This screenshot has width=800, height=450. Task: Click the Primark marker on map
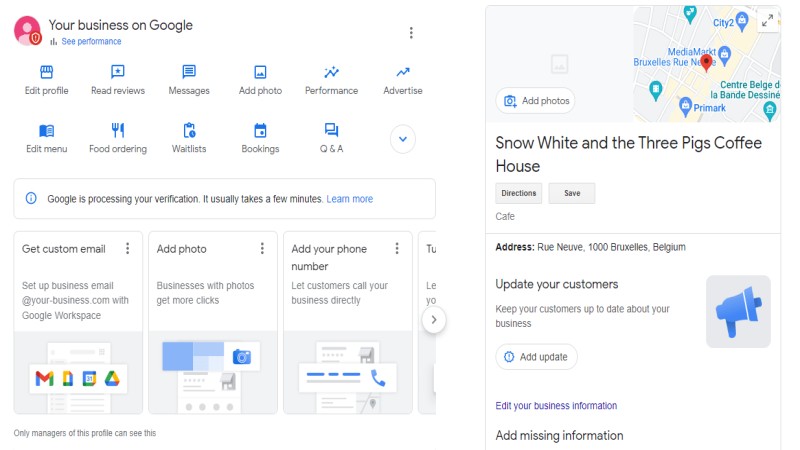(x=685, y=106)
